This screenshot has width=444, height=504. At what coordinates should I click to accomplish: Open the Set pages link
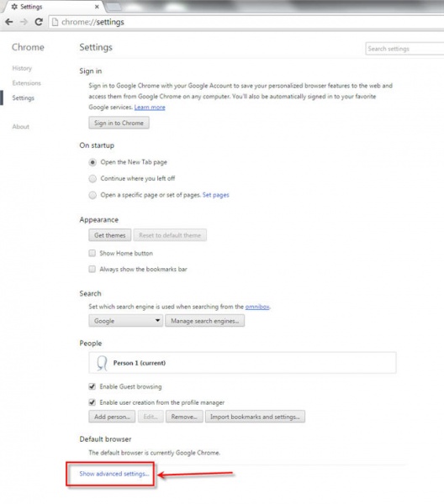pos(215,195)
